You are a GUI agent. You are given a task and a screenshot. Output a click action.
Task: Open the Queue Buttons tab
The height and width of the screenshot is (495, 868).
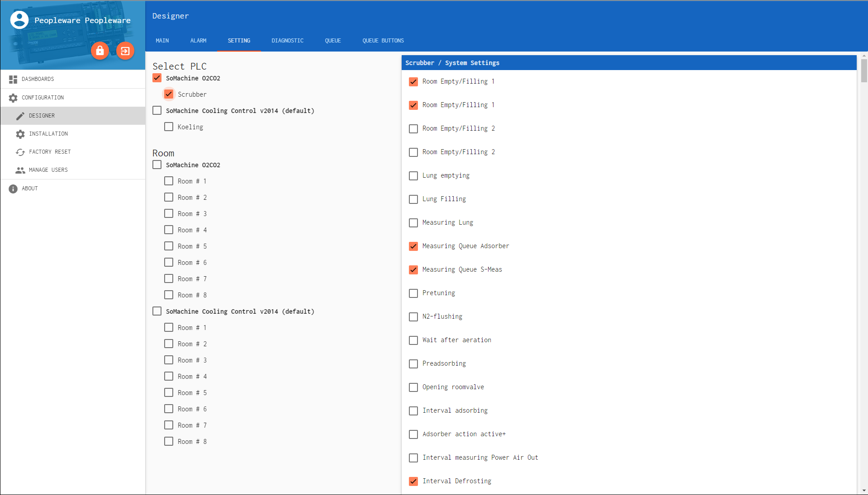click(x=383, y=41)
